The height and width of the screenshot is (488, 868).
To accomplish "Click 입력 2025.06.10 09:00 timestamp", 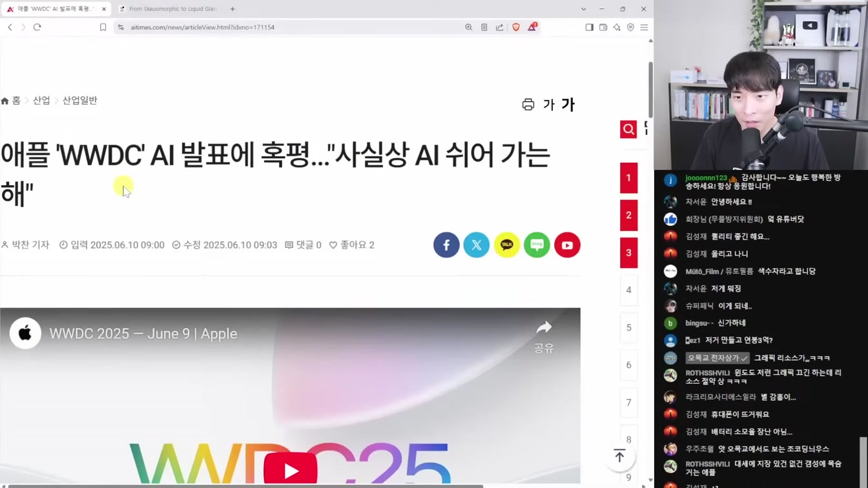I will click(112, 245).
